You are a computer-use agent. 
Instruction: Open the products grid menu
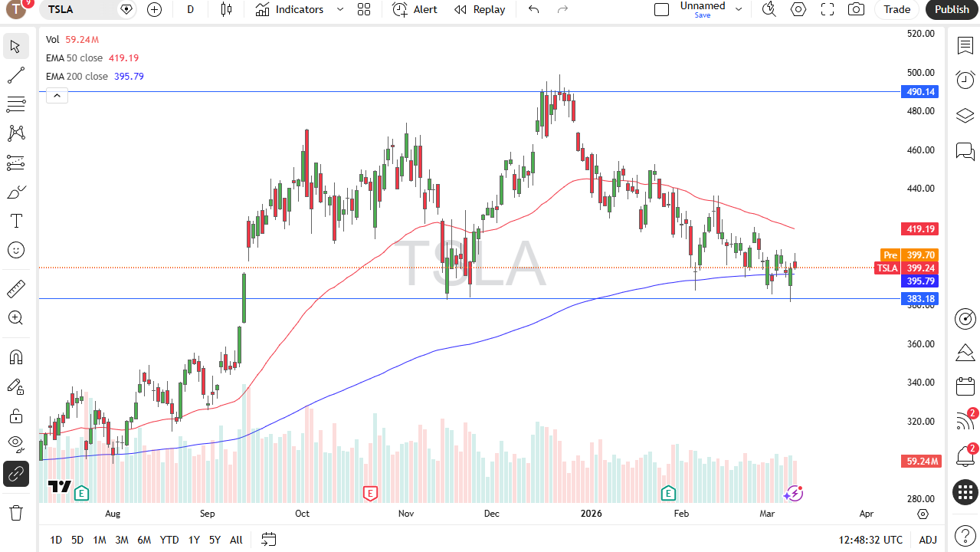[x=965, y=492]
